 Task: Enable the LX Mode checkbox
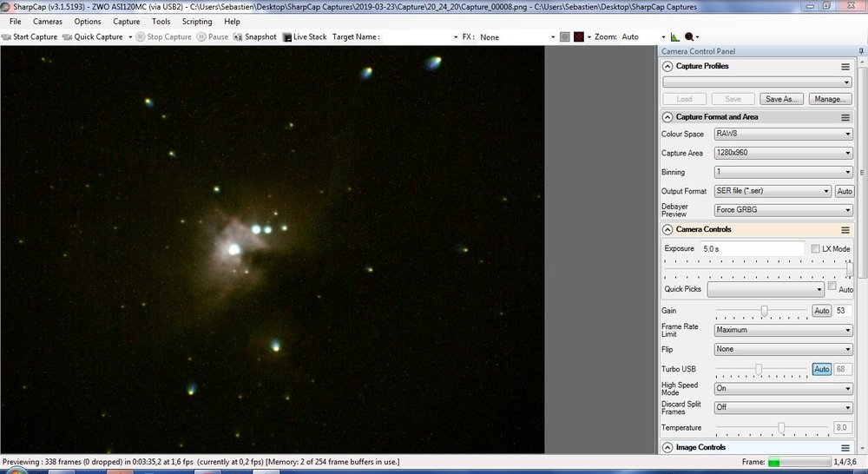tap(815, 248)
